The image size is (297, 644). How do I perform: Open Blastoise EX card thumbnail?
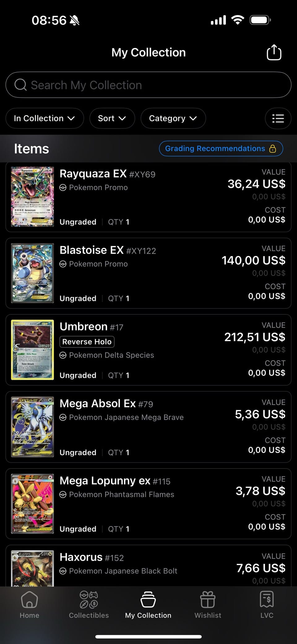click(x=32, y=273)
